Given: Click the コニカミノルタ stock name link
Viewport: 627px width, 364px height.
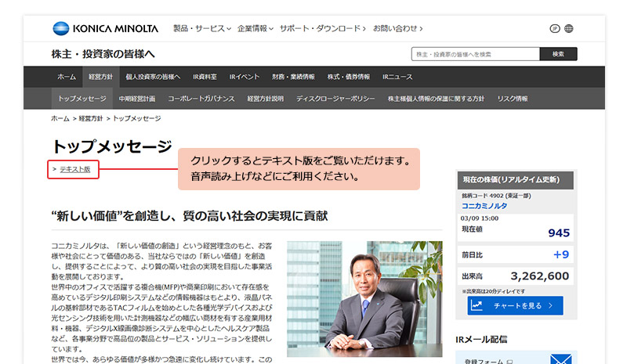Looking at the screenshot, I should point(484,205).
